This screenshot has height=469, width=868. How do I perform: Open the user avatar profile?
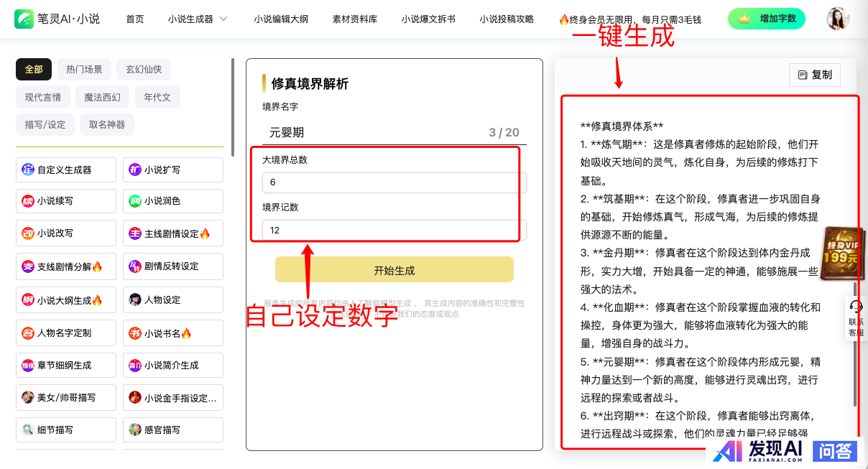pos(838,19)
